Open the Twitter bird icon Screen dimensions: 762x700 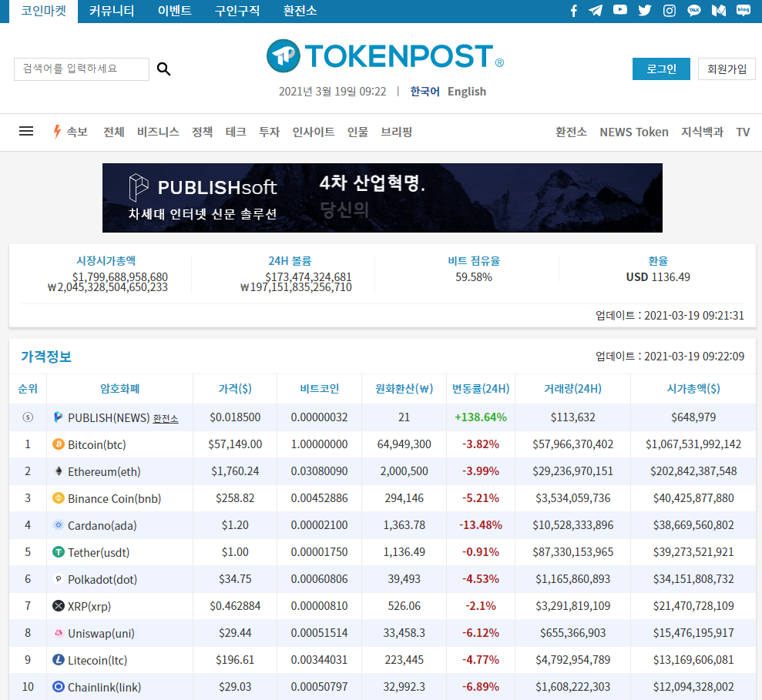click(x=644, y=10)
